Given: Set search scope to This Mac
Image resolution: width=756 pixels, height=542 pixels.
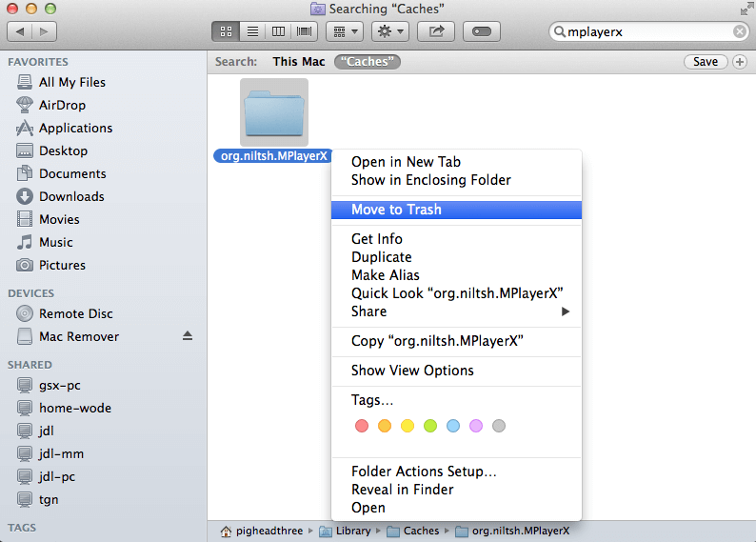Looking at the screenshot, I should pyautogui.click(x=299, y=62).
